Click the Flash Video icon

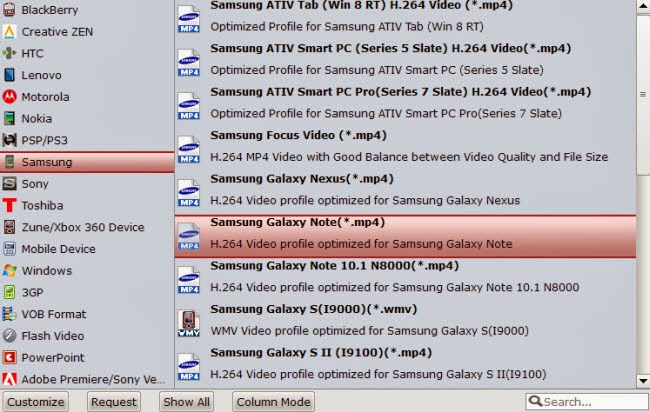tap(9, 336)
